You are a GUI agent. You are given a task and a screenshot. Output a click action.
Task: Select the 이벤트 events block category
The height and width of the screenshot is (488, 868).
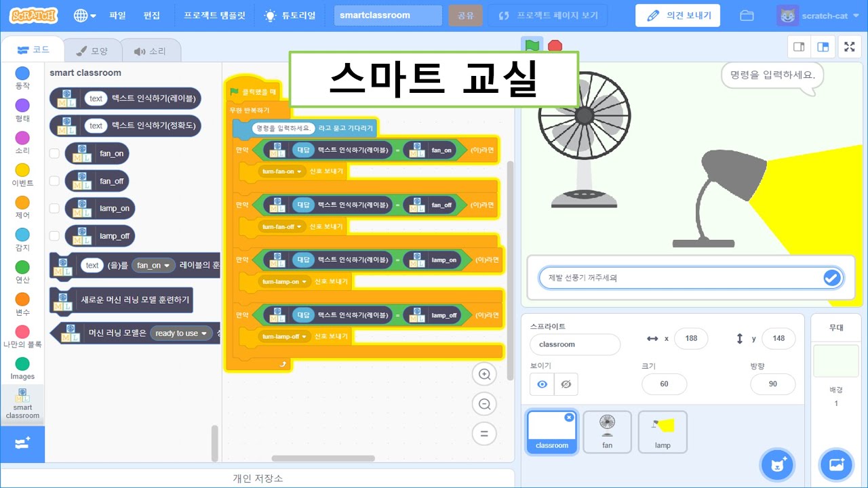coord(22,175)
